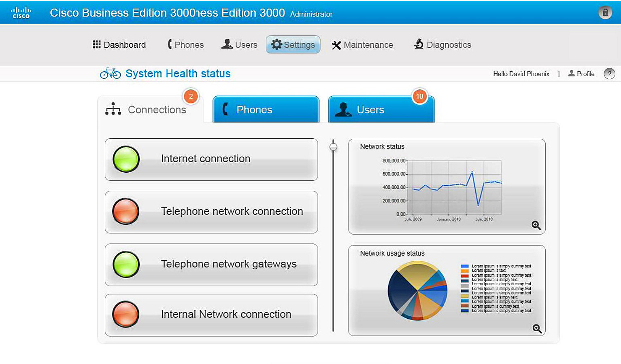Zoom into the Network status chart
The width and height of the screenshot is (621, 364).
[536, 225]
